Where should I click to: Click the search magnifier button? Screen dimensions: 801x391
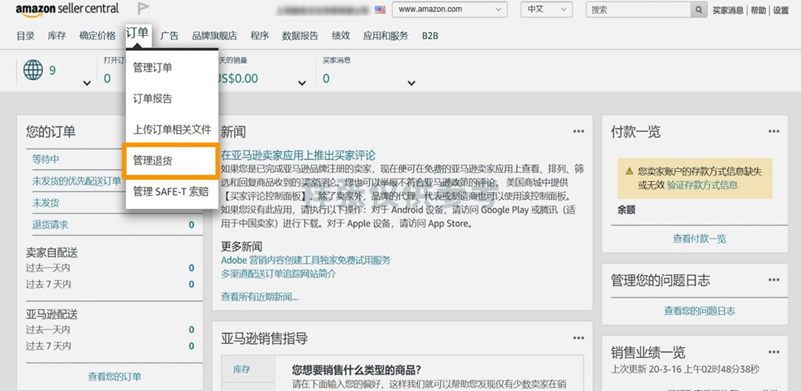tap(698, 9)
